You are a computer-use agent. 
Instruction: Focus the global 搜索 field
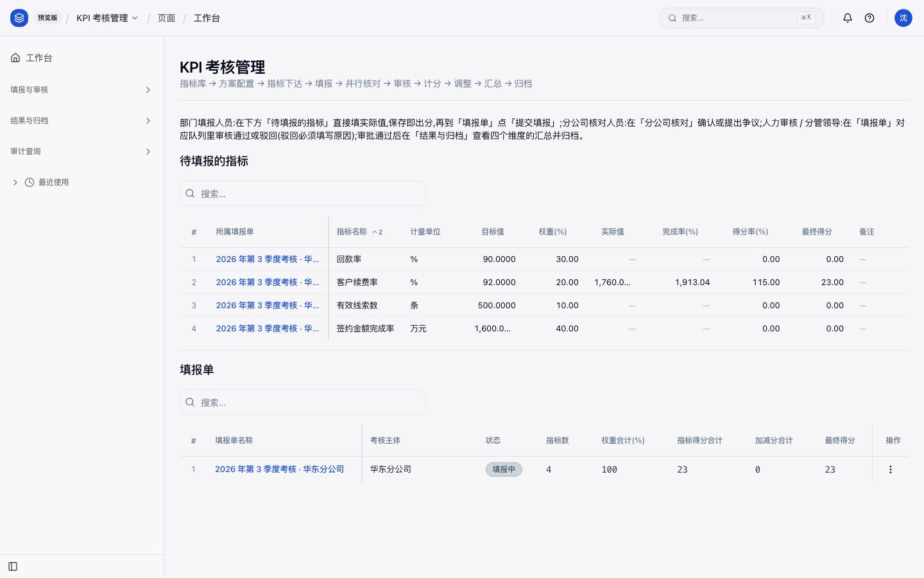point(742,18)
